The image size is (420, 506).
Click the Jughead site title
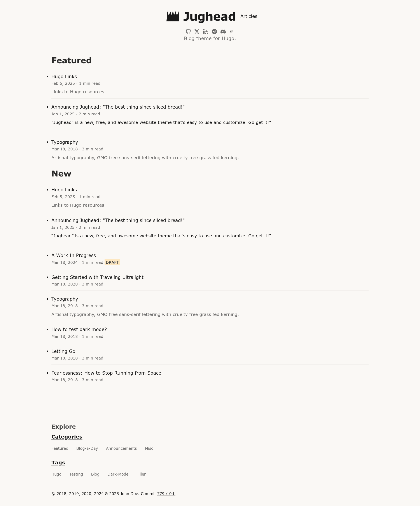coord(209,17)
